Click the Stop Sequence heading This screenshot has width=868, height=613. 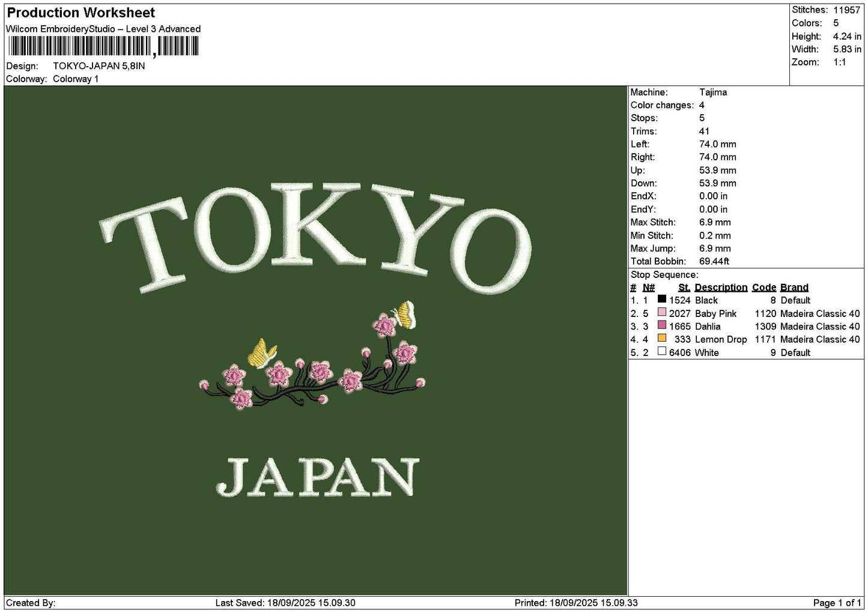664,275
